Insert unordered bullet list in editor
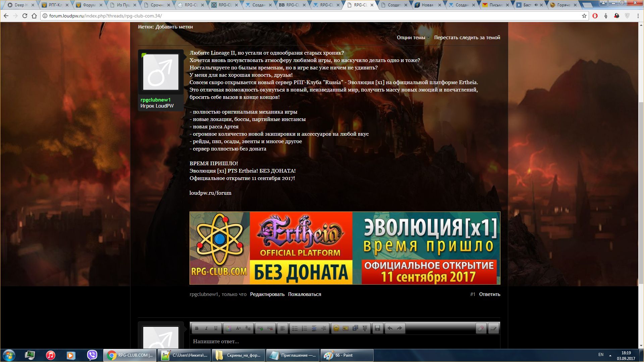This screenshot has height=362, width=644. pyautogui.click(x=295, y=328)
